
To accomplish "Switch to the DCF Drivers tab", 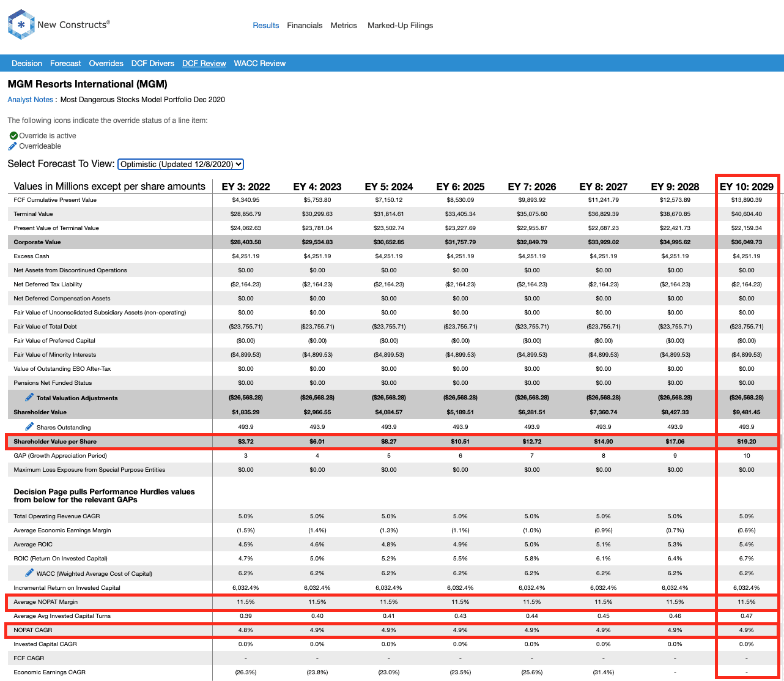I will (x=153, y=64).
